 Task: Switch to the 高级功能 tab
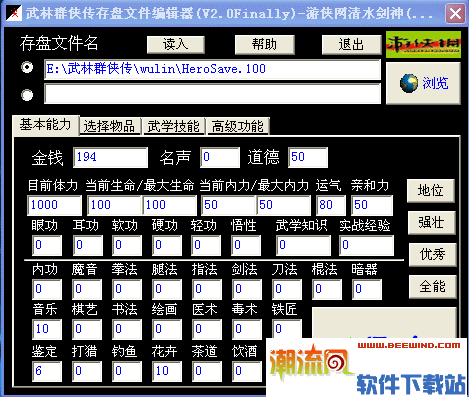tap(238, 127)
